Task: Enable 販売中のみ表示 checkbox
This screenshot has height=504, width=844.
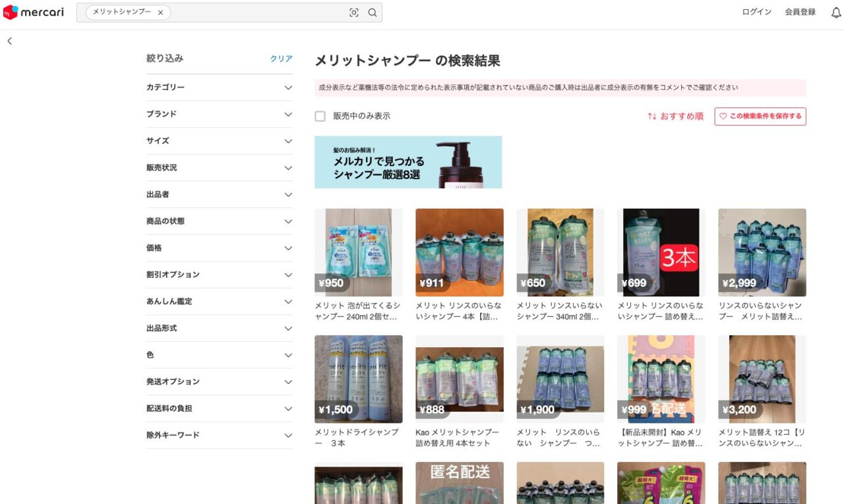Action: click(x=320, y=116)
